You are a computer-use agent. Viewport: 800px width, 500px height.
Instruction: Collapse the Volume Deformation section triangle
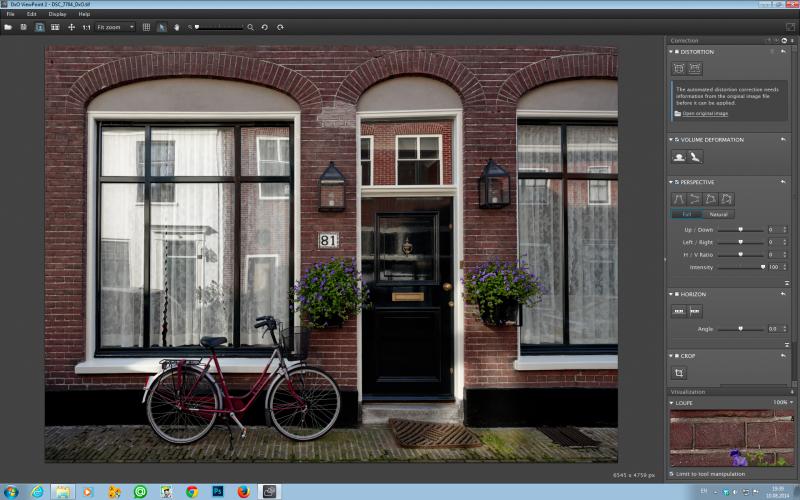[x=671, y=139]
